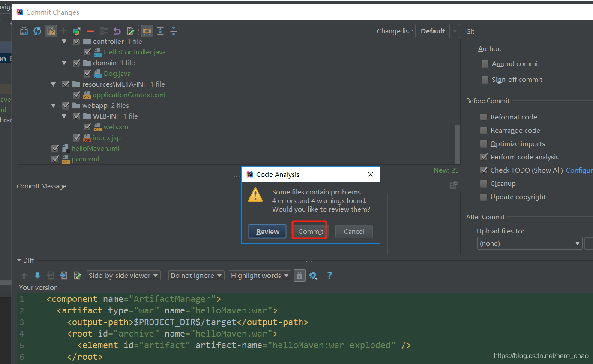Click the red minus Remove icon
Screen dimensions: 593x364
90,31
